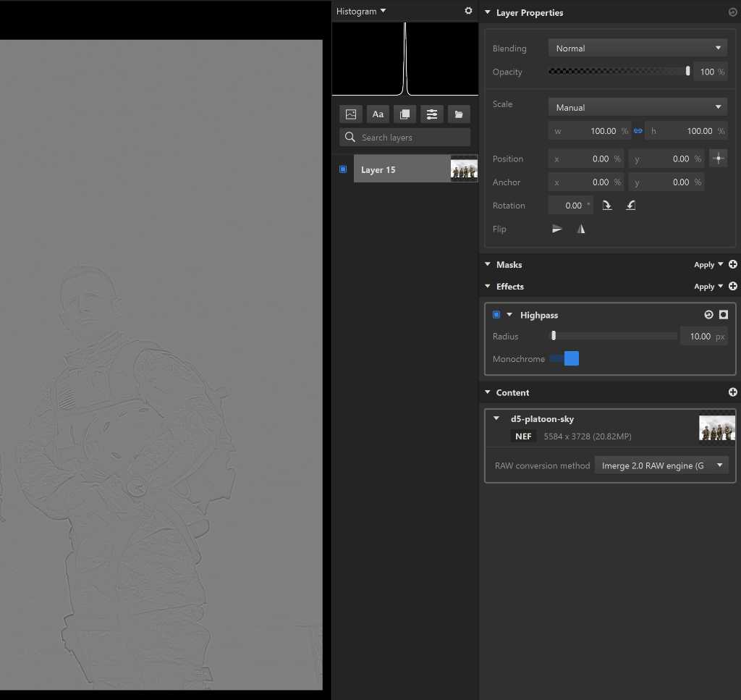Click the Highpass effect mask icon

(724, 315)
